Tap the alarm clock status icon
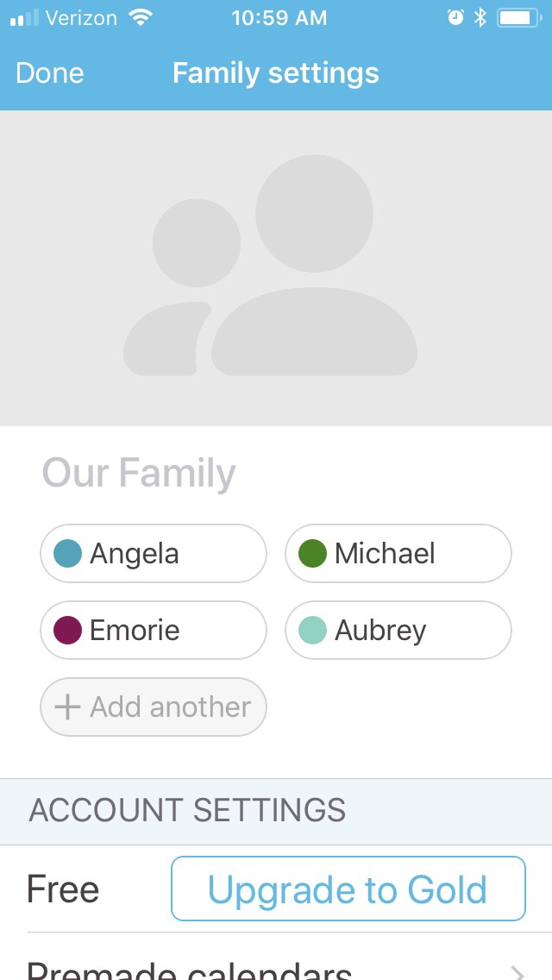Image resolution: width=552 pixels, height=980 pixels. (455, 18)
